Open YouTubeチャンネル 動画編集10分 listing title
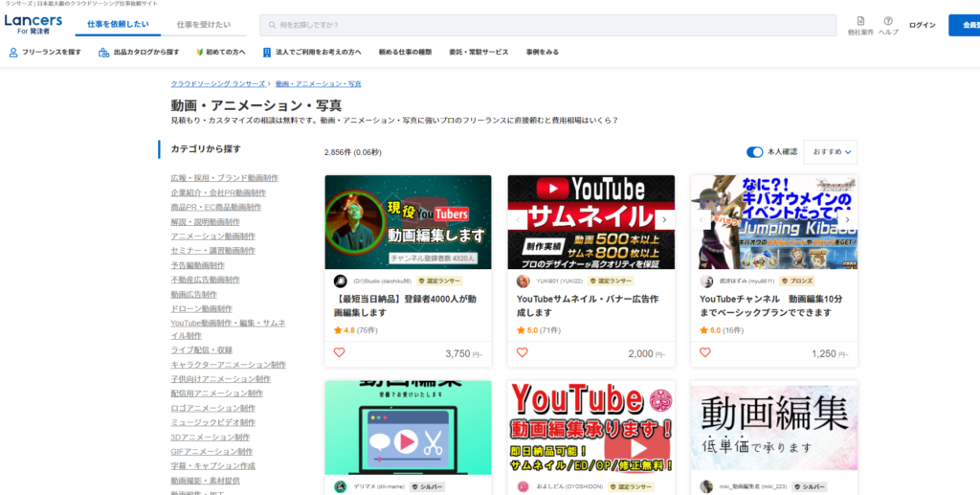 click(x=771, y=305)
